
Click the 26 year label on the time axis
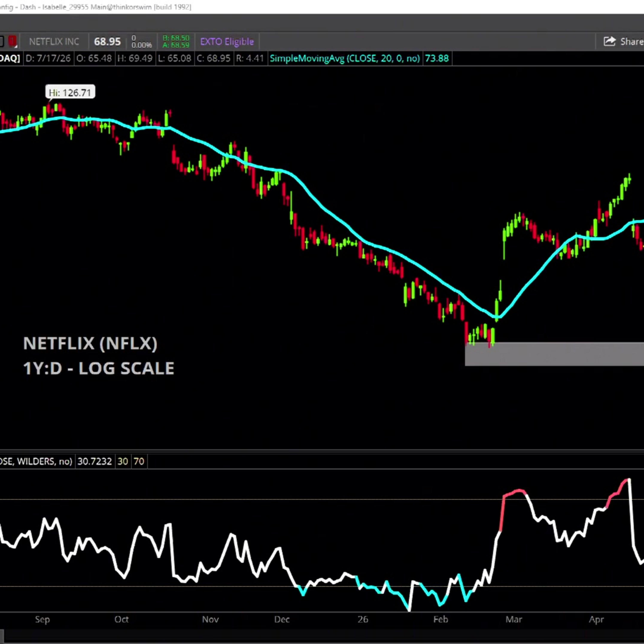363,620
